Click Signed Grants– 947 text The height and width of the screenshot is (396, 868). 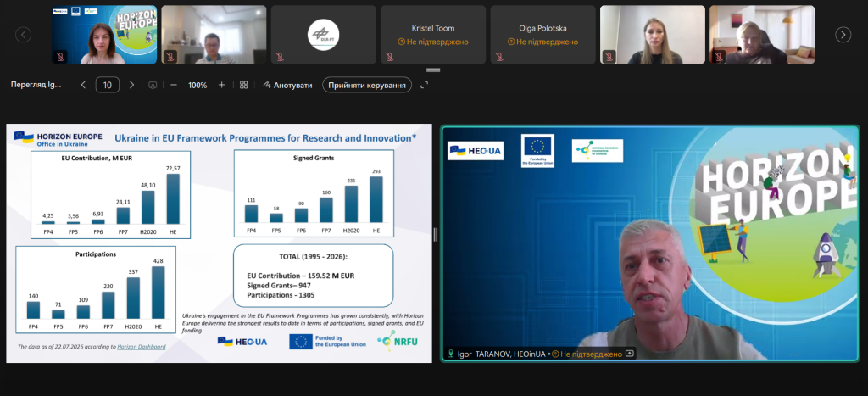pyautogui.click(x=278, y=285)
